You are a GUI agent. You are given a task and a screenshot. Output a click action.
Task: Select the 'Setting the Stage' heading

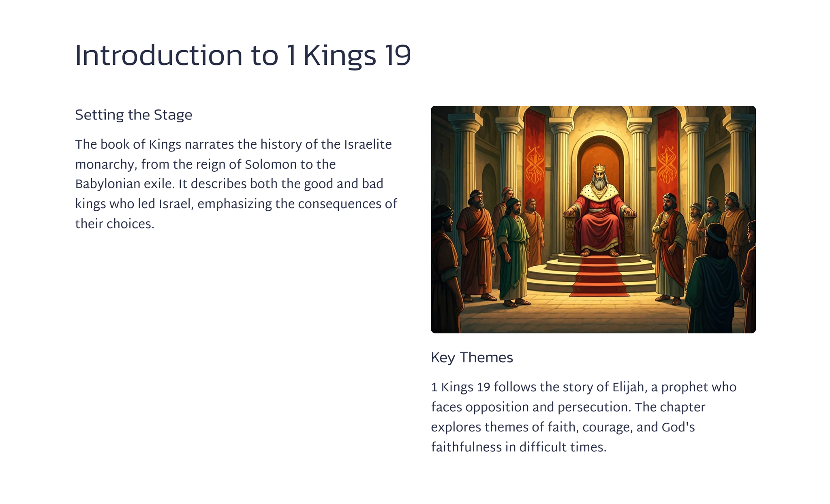pyautogui.click(x=133, y=115)
